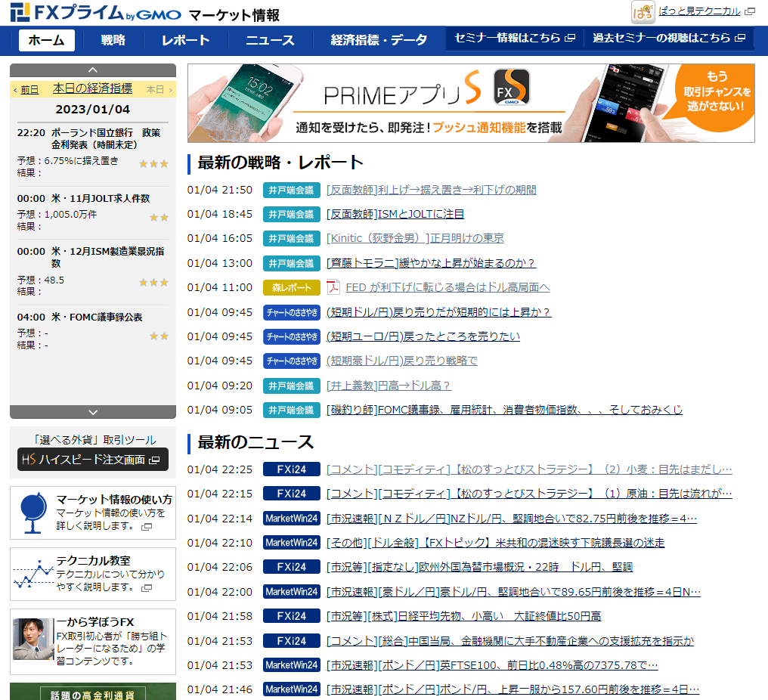This screenshot has width=768, height=700.
Task: Open the ぱっと見テクニカル link
Action: coord(699,11)
